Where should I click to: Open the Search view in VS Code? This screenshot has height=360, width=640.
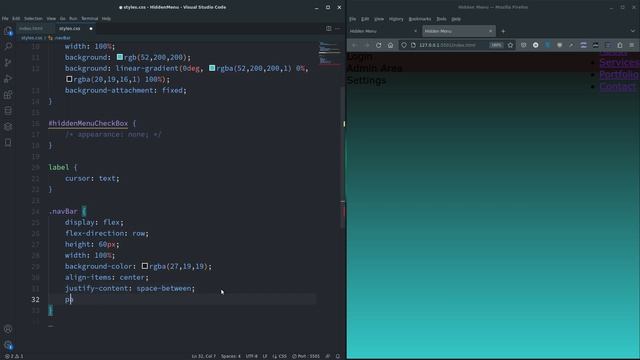(8, 47)
